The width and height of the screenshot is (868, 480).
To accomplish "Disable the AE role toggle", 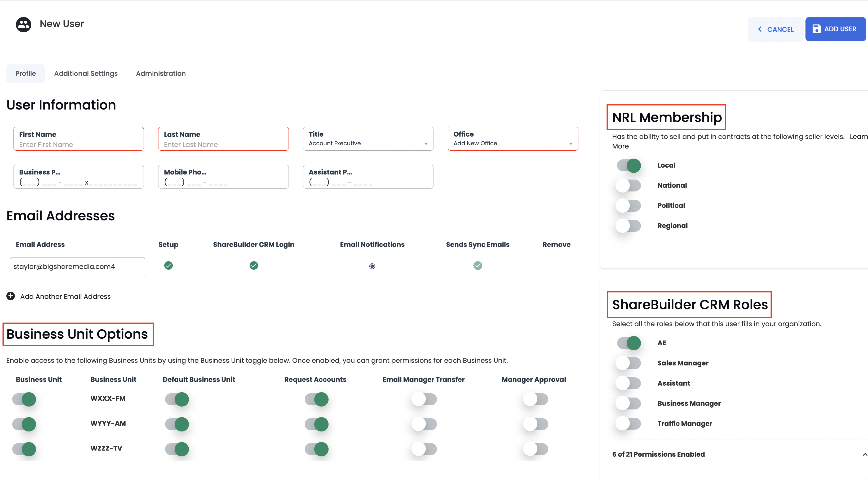I will point(629,343).
